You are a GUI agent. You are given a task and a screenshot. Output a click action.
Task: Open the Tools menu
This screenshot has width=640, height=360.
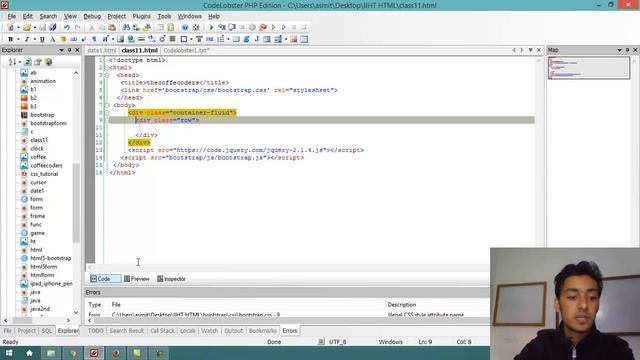pyautogui.click(x=164, y=16)
